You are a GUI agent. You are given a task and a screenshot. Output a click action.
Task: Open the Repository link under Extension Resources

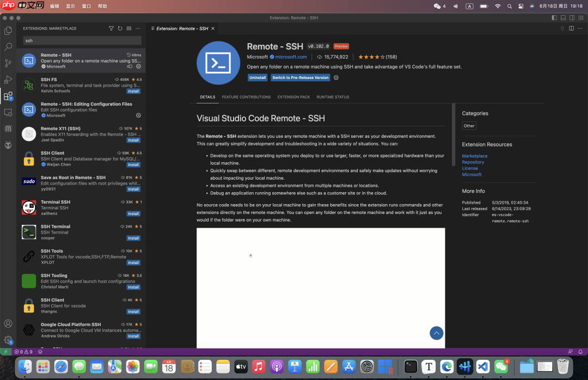click(x=473, y=162)
